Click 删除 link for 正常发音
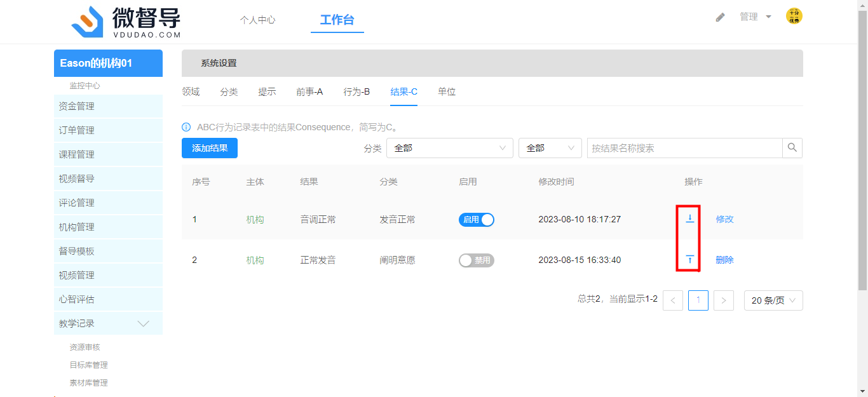Image resolution: width=868 pixels, height=397 pixels. [x=724, y=260]
